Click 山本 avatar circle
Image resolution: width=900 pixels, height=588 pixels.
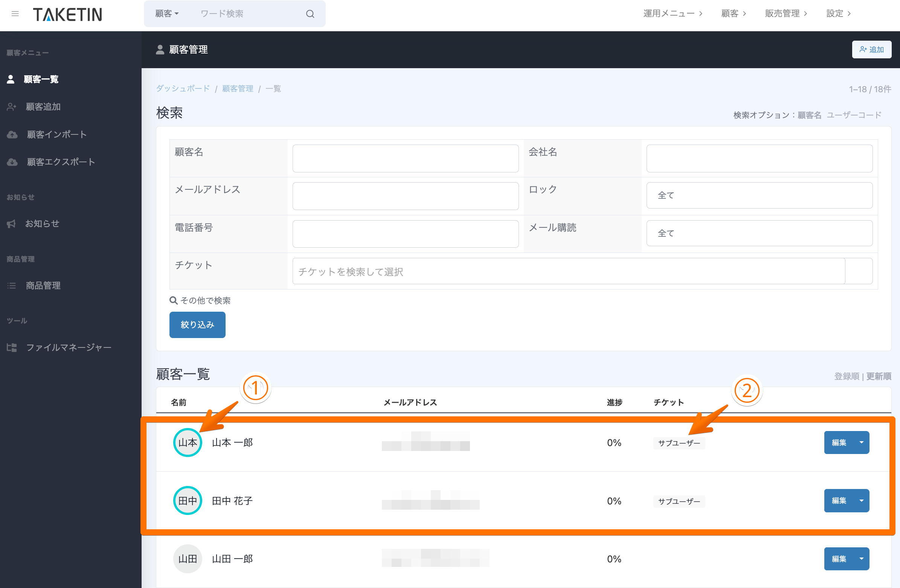pyautogui.click(x=188, y=442)
